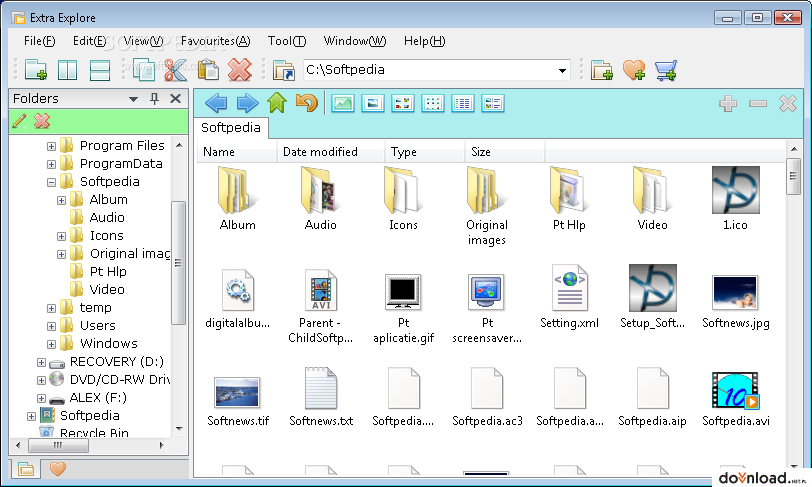Viewport: 812px width, 487px height.
Task: Switch to folders view bottom tab icon
Action: 26,469
